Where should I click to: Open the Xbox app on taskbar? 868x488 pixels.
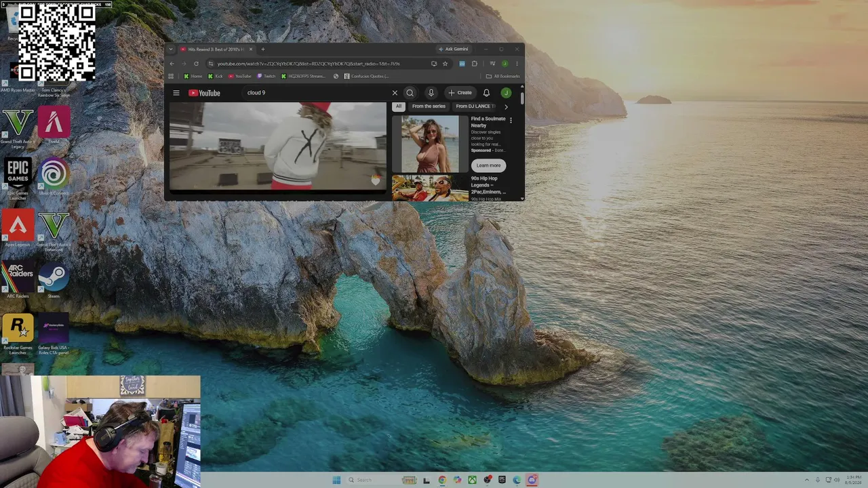(x=472, y=480)
